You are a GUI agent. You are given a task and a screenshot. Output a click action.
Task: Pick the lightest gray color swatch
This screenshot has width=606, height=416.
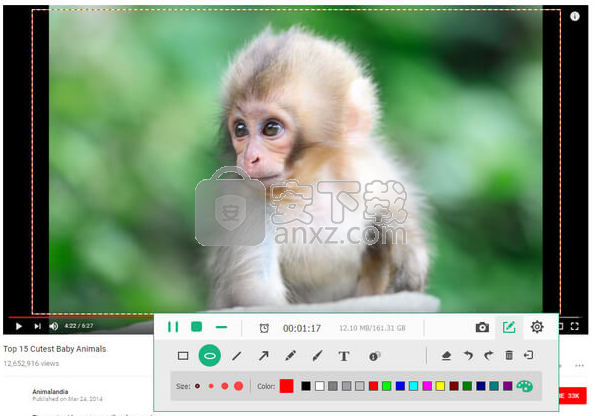[x=360, y=386]
